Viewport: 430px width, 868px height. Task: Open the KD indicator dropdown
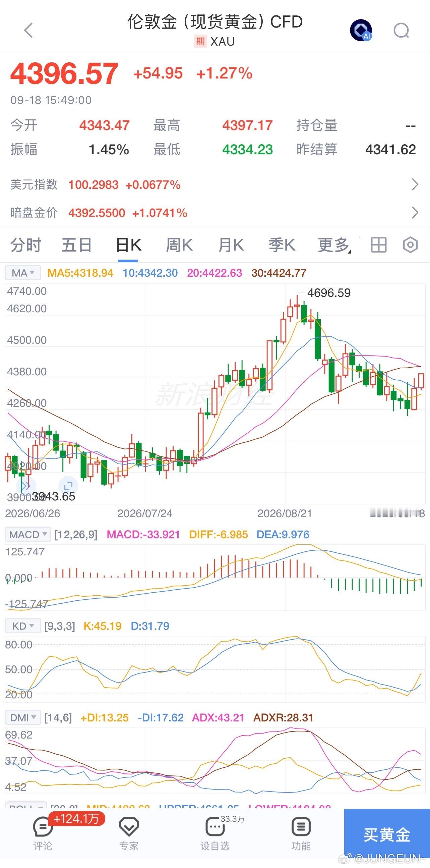point(23,626)
